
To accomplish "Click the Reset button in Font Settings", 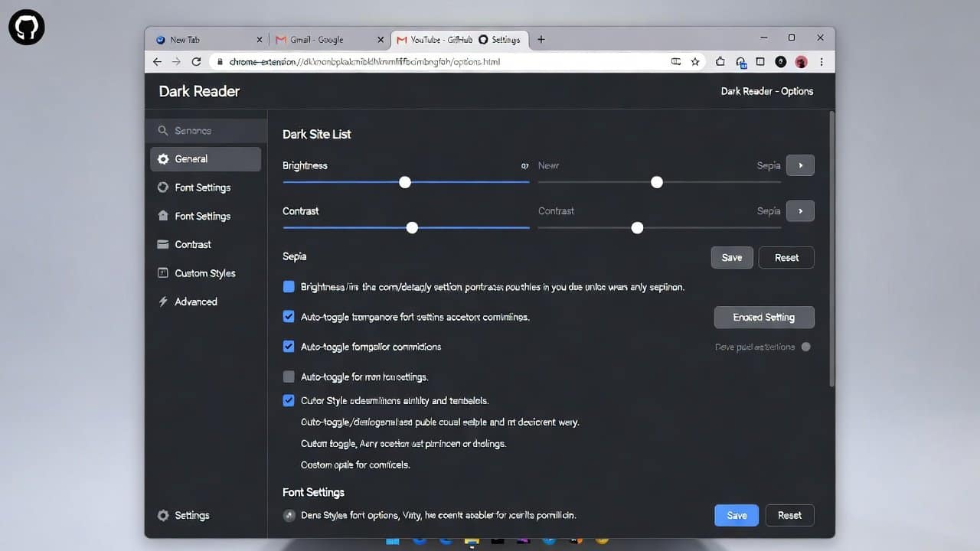I will coord(790,515).
